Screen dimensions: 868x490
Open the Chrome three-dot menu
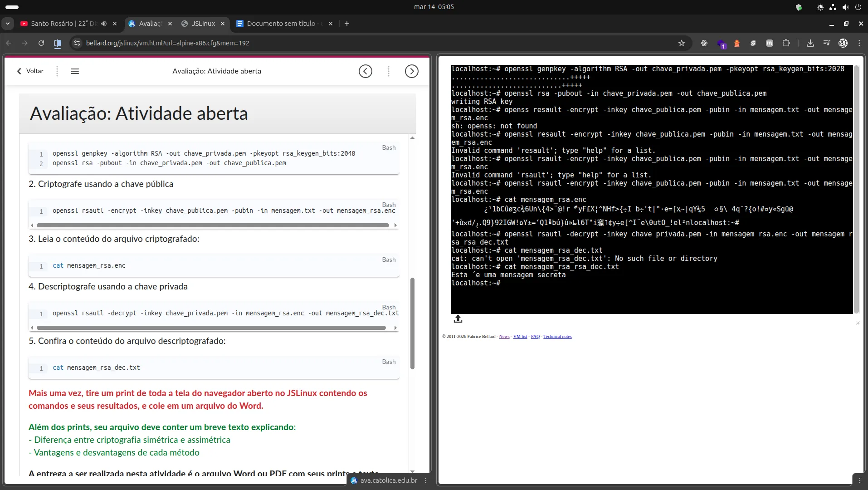[859, 43]
